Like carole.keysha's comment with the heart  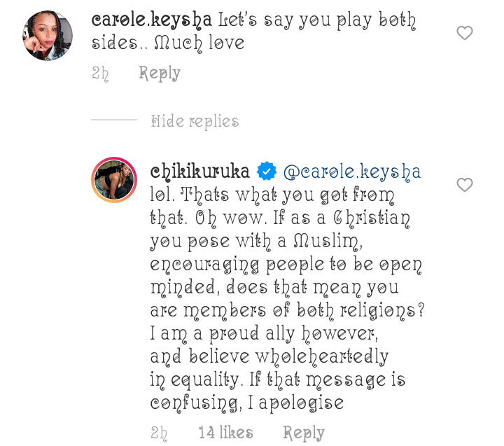point(465,33)
